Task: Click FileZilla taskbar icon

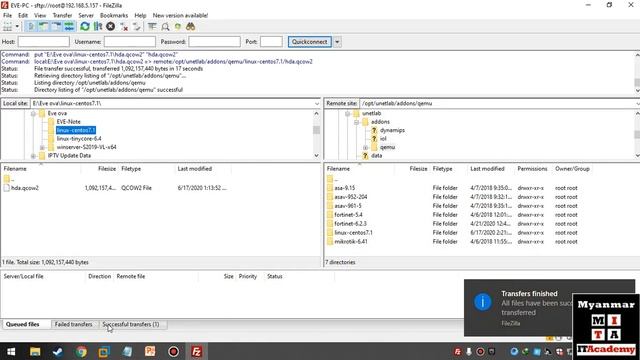Action: point(197,351)
